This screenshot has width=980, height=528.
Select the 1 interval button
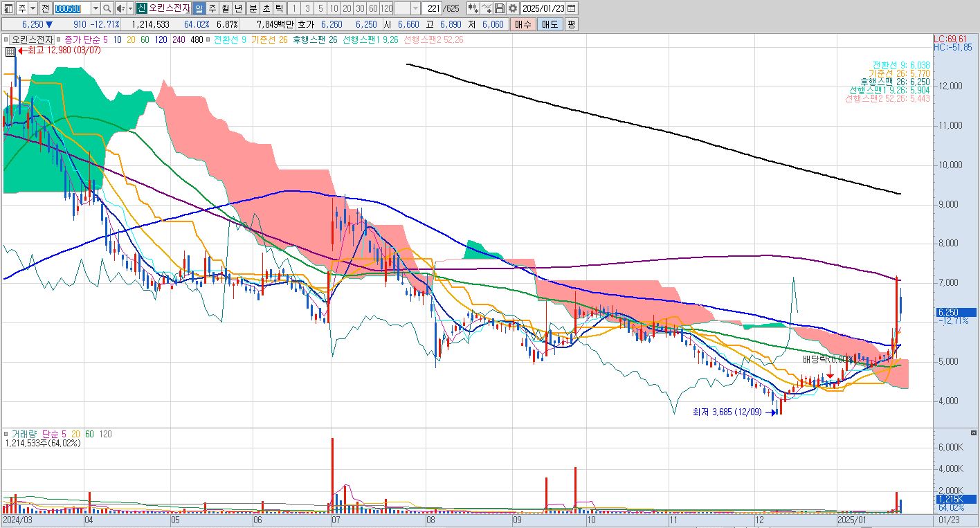point(294,8)
